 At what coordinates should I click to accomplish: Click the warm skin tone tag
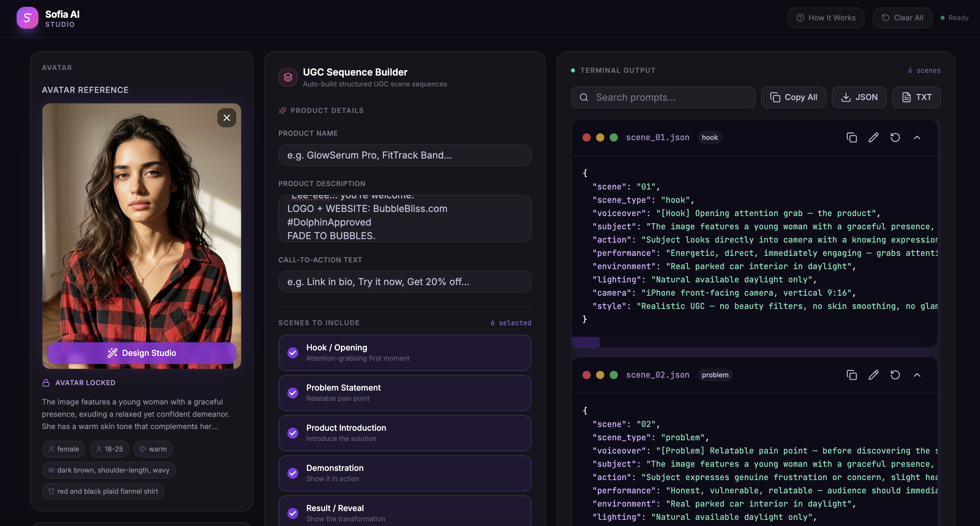coord(153,449)
